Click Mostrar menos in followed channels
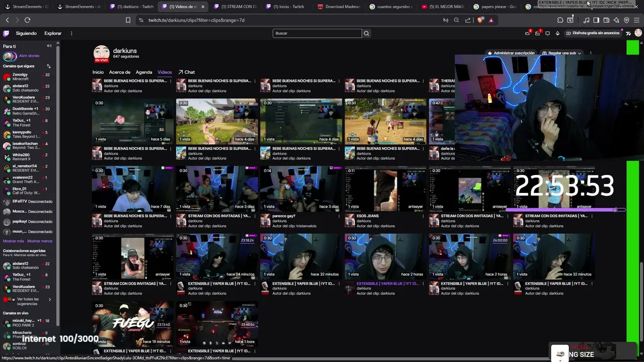Image resolution: width=644 pixels, height=362 pixels. [x=40, y=241]
